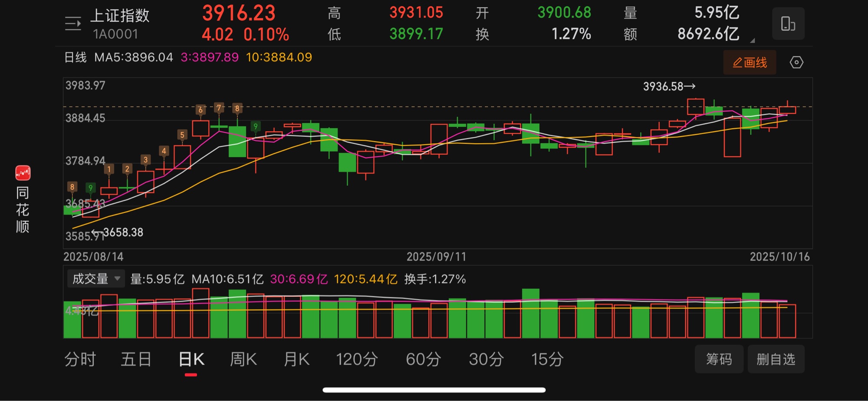Open the stock list menu icon
Viewport: 868px width, 401px height.
pyautogui.click(x=73, y=23)
